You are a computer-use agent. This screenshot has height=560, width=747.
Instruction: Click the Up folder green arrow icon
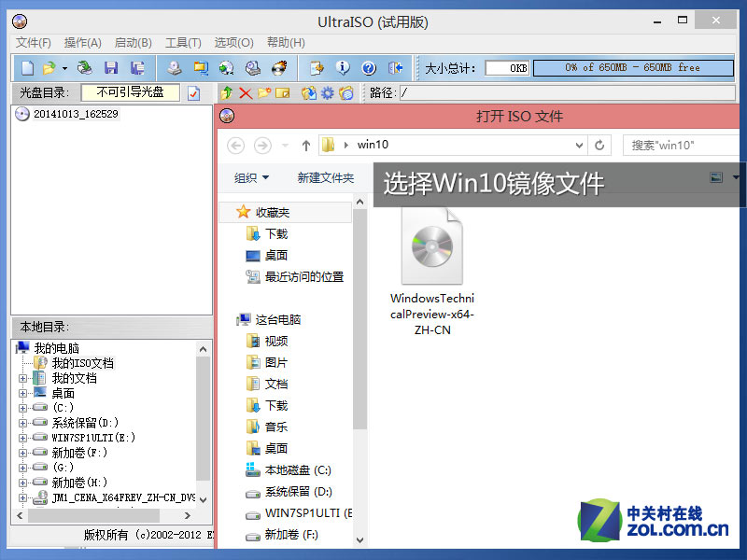[227, 92]
